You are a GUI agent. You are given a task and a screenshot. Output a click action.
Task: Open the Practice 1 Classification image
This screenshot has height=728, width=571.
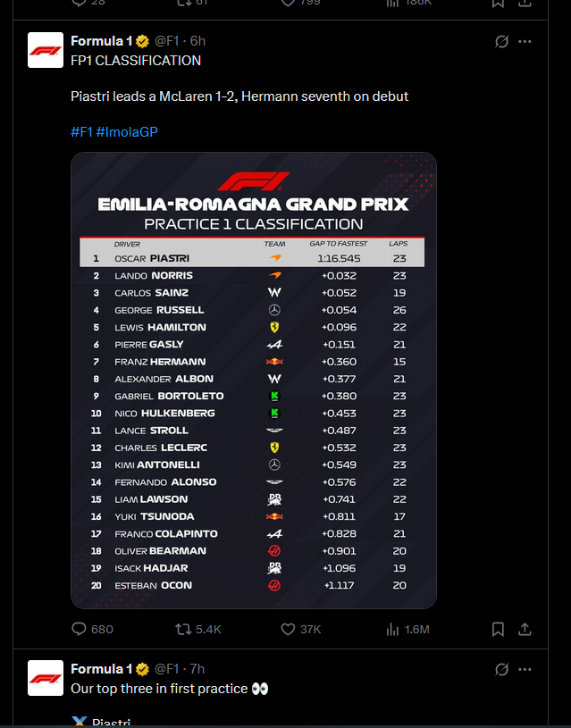click(254, 381)
